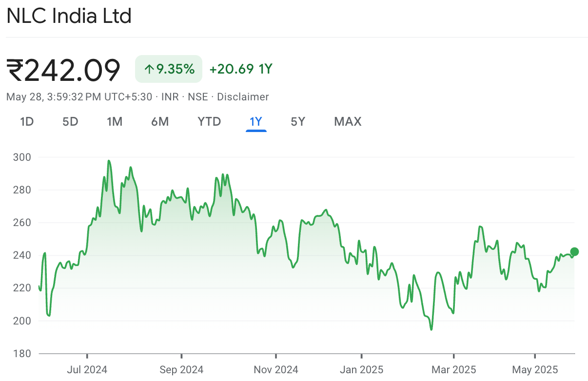Click the May 2025 axis label

(x=535, y=370)
